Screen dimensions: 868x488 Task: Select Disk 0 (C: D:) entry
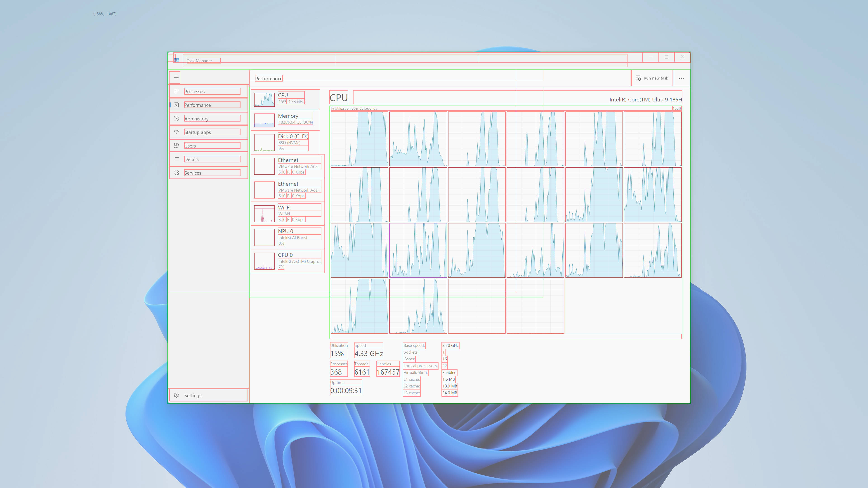point(285,143)
